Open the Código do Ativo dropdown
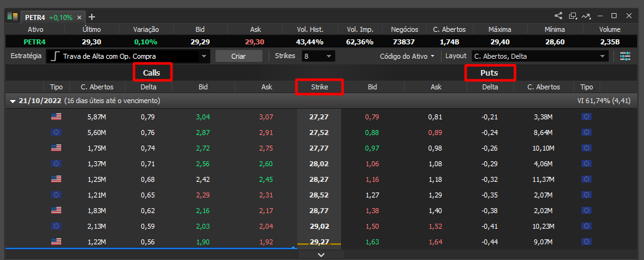Image resolution: width=644 pixels, height=260 pixels. click(x=407, y=56)
